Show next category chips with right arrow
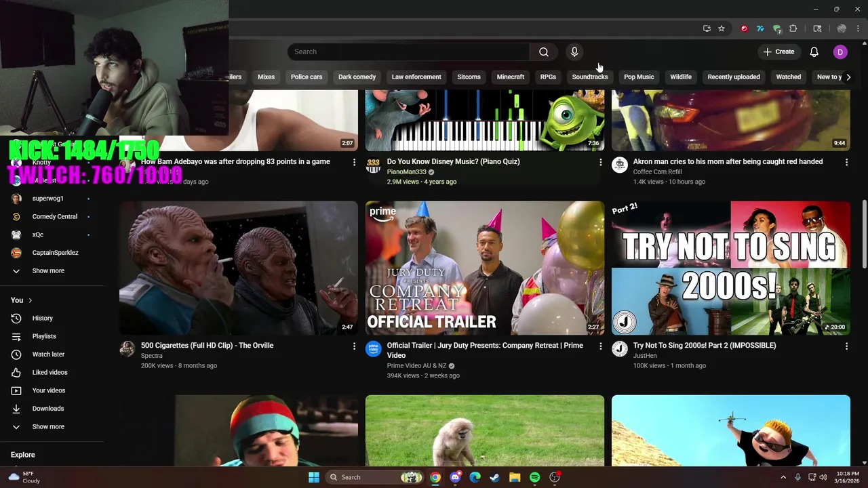Viewport: 868px width, 488px height. 848,77
